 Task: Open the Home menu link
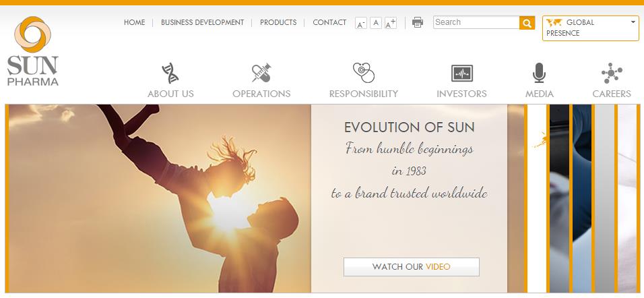134,22
